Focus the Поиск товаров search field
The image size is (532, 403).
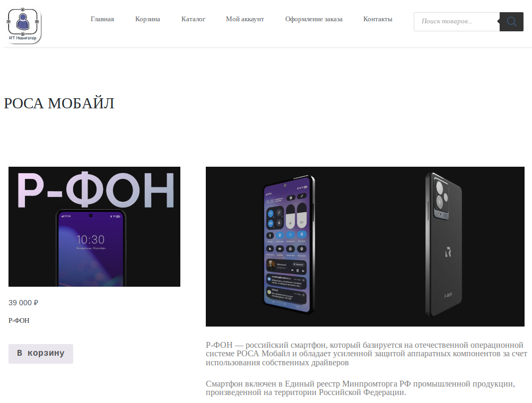point(457,22)
